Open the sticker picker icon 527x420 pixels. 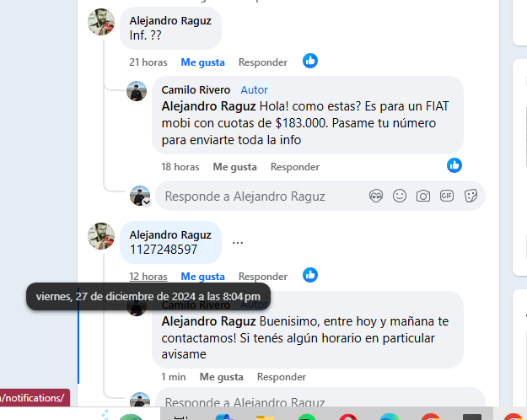(471, 196)
